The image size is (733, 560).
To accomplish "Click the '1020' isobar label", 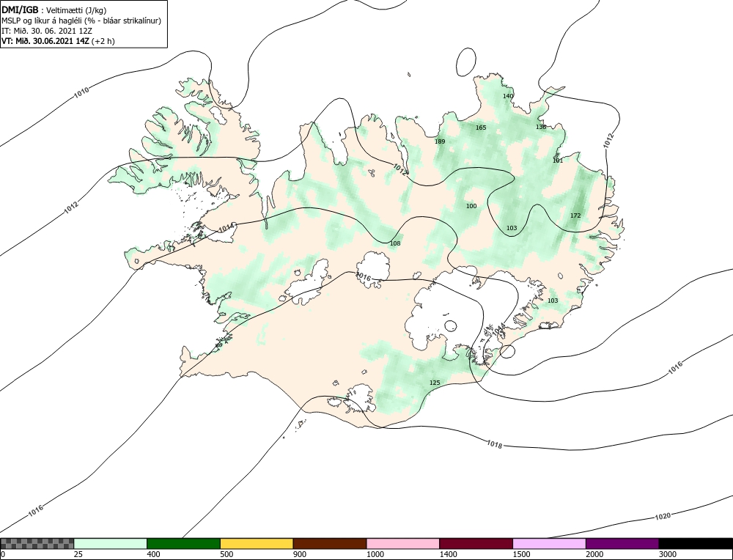I will click(x=663, y=516).
